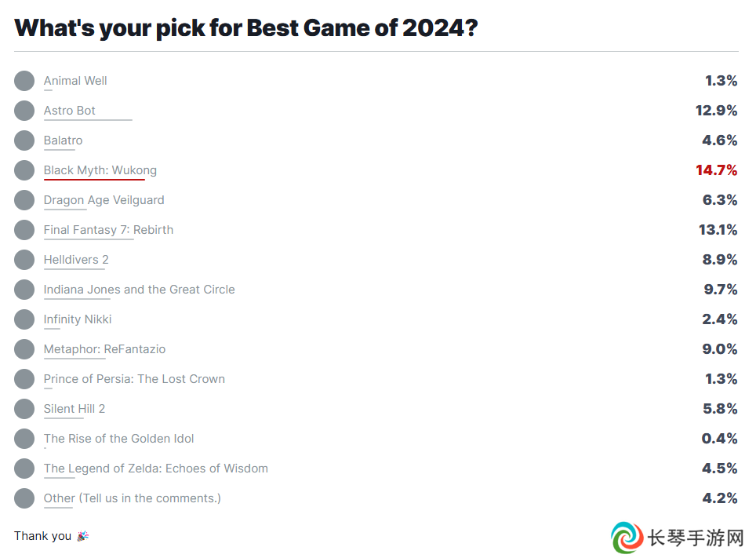Choose the Astro Bot radio option
This screenshot has height=558, width=756.
point(24,111)
